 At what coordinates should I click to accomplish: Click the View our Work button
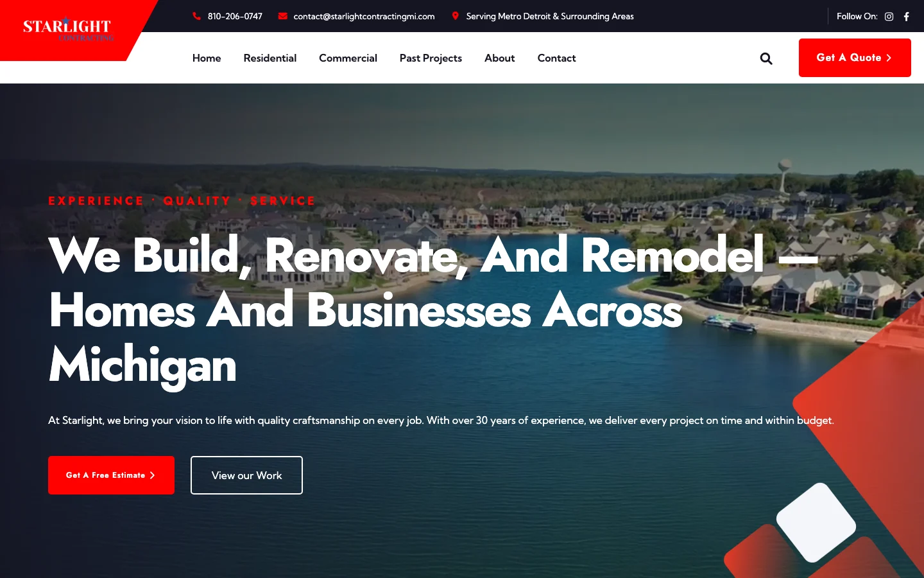pos(246,475)
